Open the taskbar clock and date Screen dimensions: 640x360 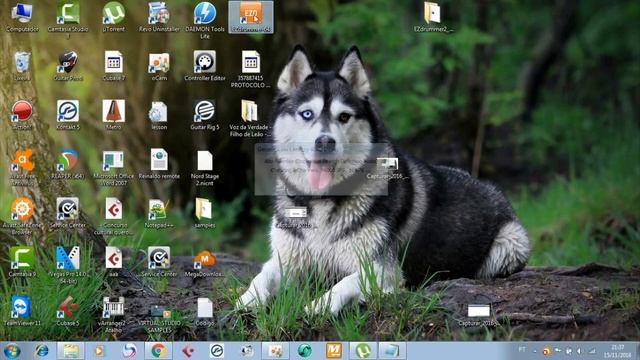click(618, 351)
